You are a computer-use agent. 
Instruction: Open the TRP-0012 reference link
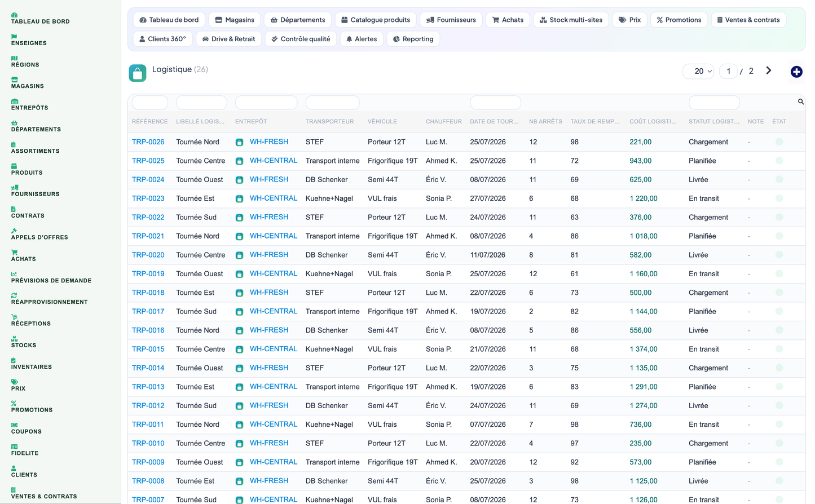(x=148, y=406)
